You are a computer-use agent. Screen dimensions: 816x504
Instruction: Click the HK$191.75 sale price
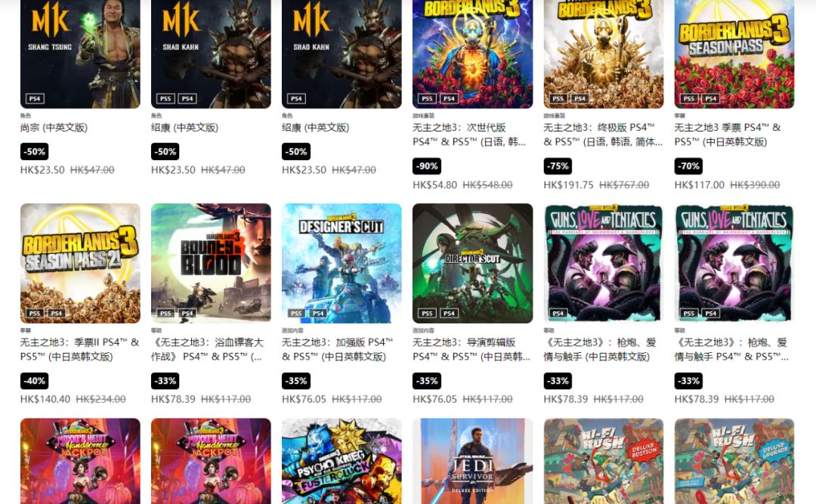coord(568,185)
